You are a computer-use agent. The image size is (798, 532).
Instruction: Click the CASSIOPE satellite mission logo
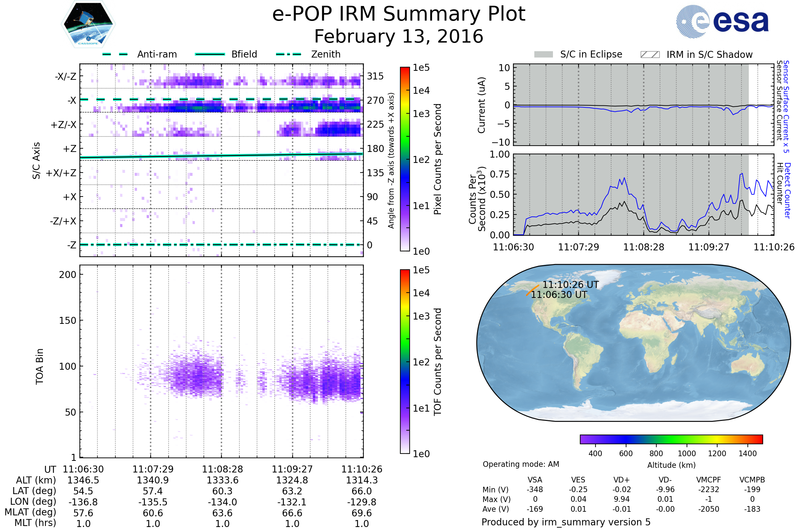pyautogui.click(x=88, y=24)
